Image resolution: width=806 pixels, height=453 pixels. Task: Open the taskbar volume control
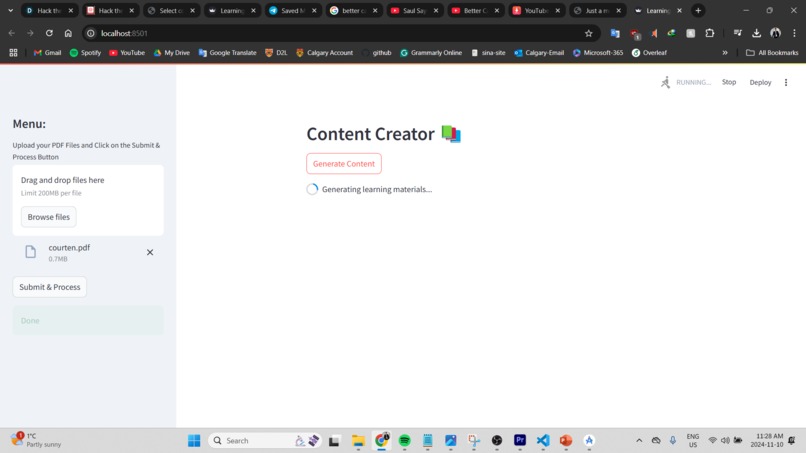[x=725, y=441]
